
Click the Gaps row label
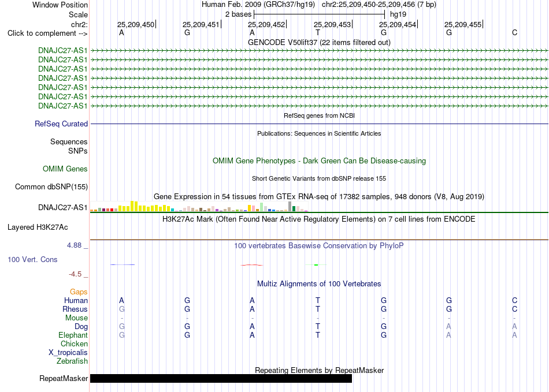[x=79, y=292]
